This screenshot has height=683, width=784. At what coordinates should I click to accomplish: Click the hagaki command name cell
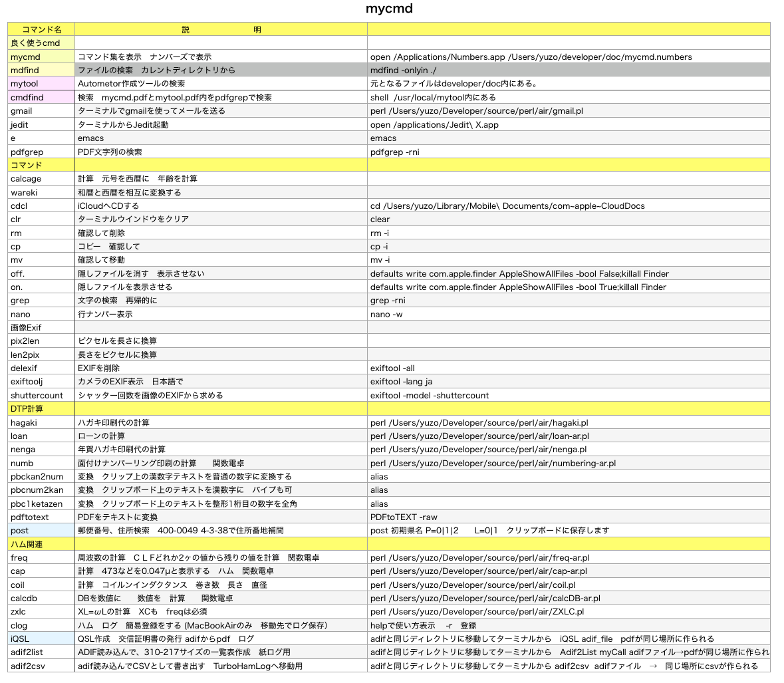point(41,422)
